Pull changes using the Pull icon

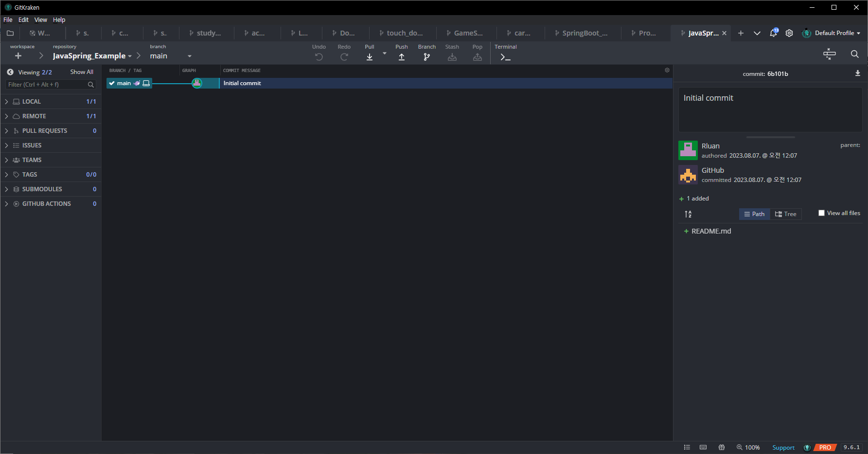[x=370, y=57]
